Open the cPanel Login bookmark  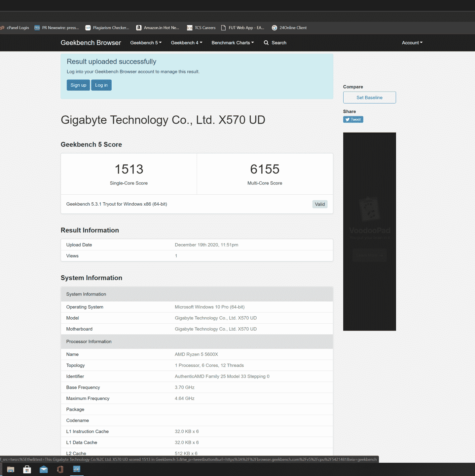coord(15,28)
